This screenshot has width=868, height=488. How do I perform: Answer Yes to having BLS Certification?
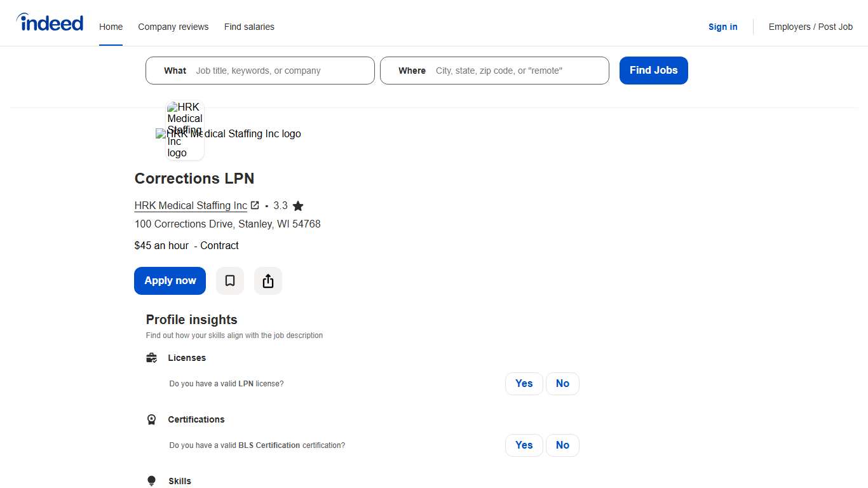click(524, 445)
